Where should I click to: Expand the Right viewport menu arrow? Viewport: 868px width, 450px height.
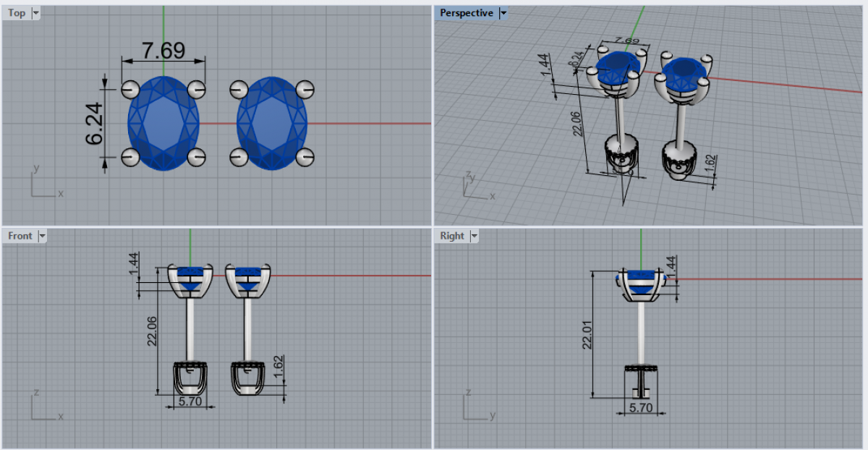coord(475,236)
